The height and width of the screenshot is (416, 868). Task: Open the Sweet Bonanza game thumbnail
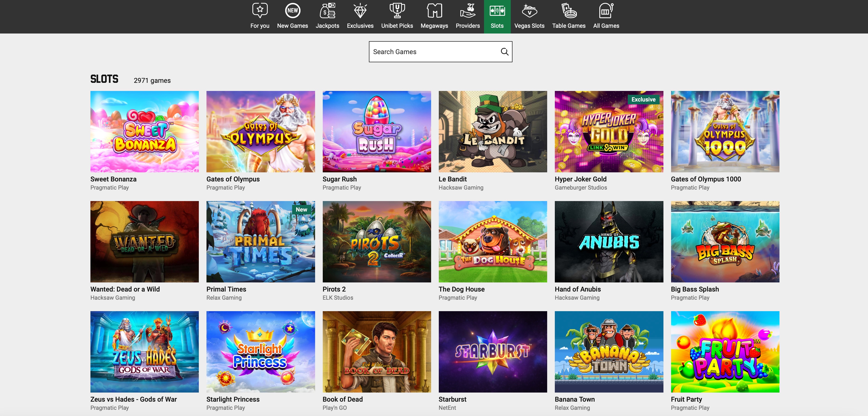click(145, 131)
